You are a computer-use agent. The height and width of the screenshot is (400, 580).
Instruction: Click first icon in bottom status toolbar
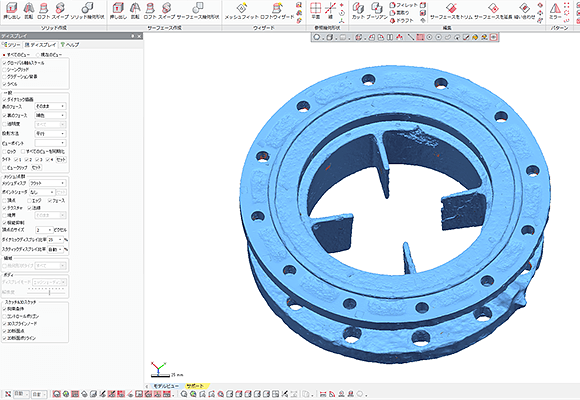(x=8, y=394)
